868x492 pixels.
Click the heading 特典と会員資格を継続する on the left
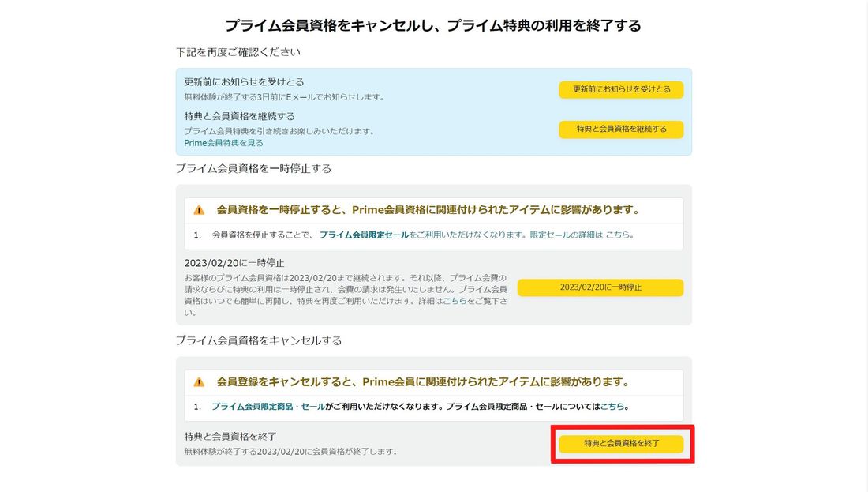tap(239, 116)
